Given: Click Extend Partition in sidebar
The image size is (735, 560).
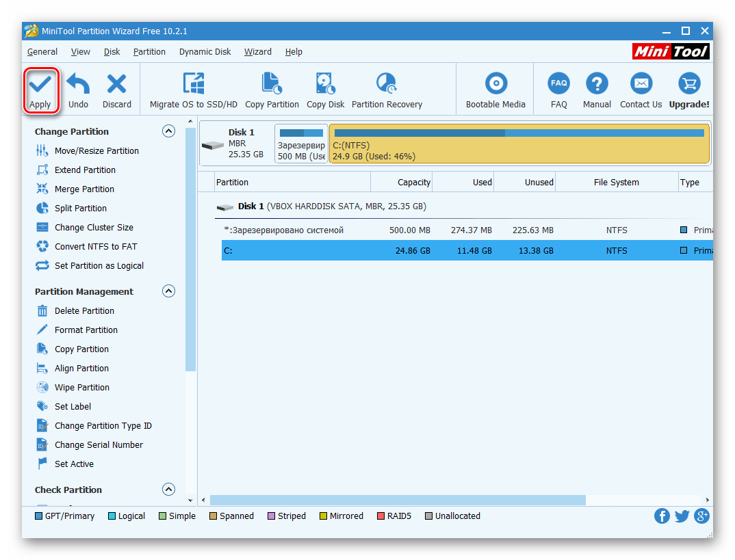Looking at the screenshot, I should pos(85,170).
